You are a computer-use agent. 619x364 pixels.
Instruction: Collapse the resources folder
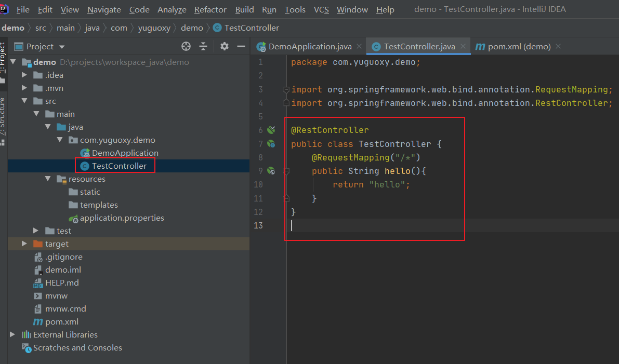48,179
